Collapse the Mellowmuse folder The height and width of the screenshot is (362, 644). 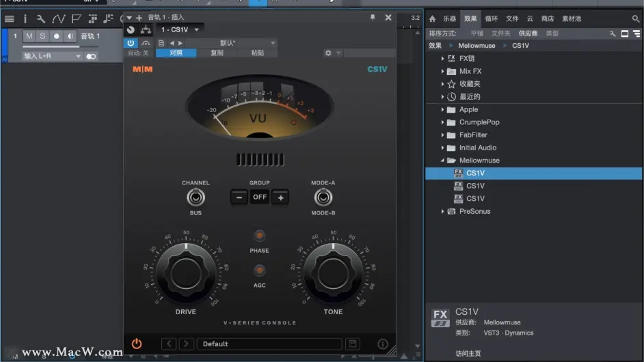[442, 161]
